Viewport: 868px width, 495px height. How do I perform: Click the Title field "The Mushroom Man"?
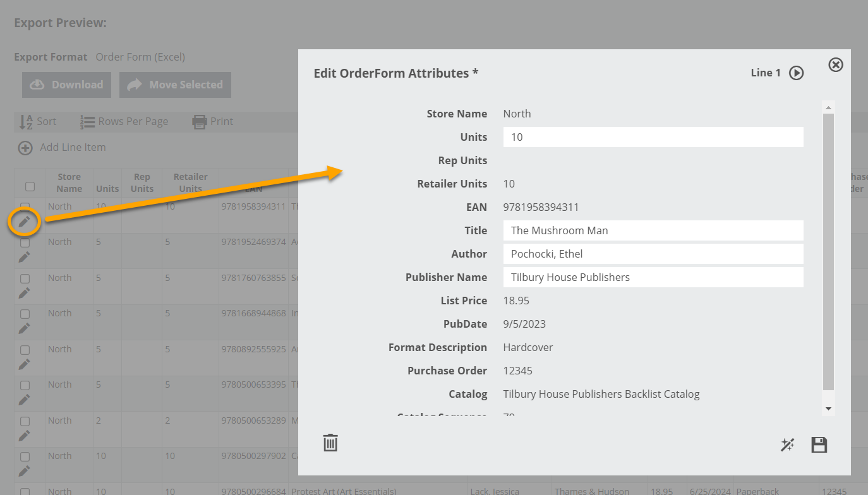pyautogui.click(x=653, y=230)
